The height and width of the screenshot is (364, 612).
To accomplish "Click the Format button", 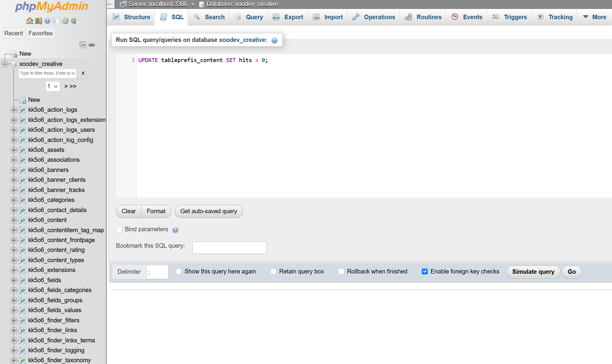I will (x=156, y=211).
